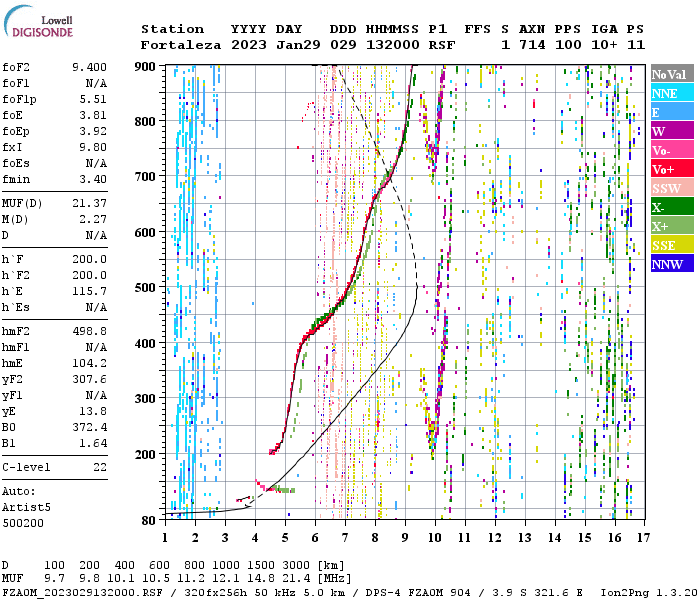Click the 5 MHz frequency axis label
Image resolution: width=700 pixels, height=600 pixels.
coord(285,538)
